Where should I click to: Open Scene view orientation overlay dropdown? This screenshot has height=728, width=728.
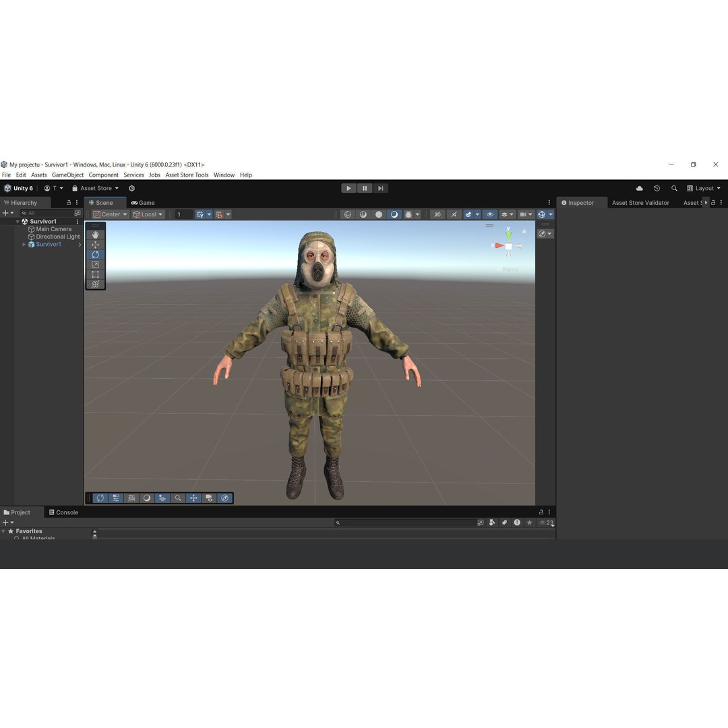point(545,234)
